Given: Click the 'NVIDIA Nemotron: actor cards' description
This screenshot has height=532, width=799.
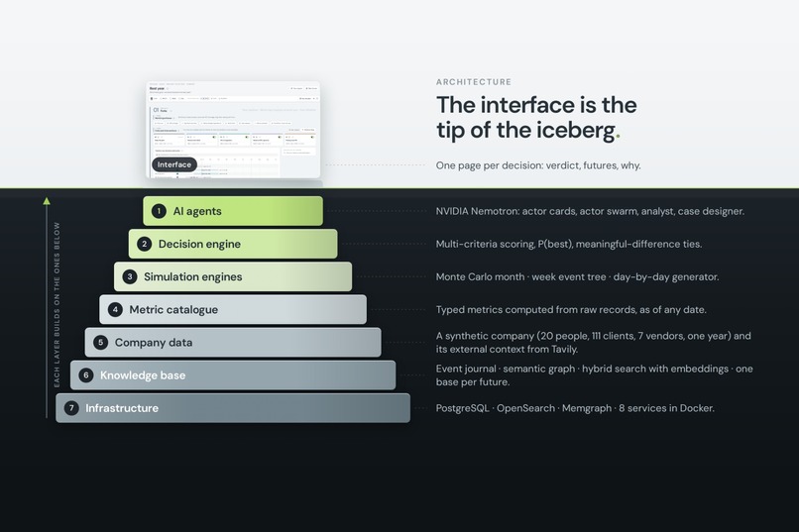Looking at the screenshot, I should (x=590, y=211).
